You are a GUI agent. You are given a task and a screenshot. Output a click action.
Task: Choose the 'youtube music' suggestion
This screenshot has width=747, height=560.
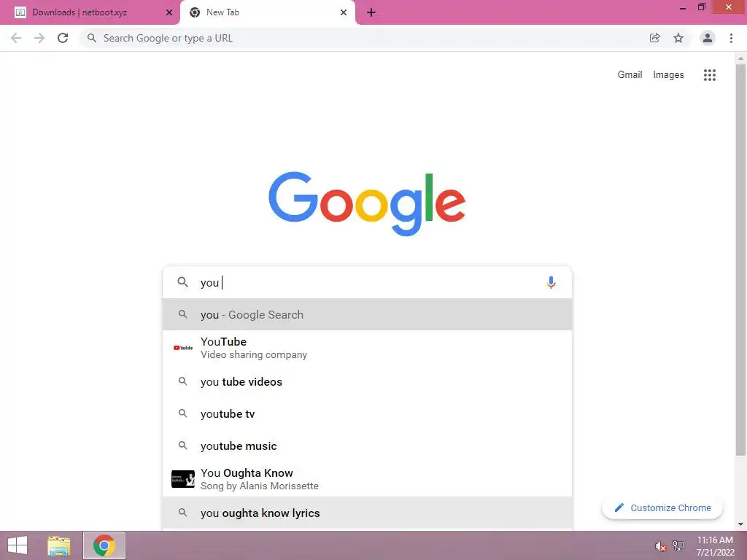click(x=367, y=446)
